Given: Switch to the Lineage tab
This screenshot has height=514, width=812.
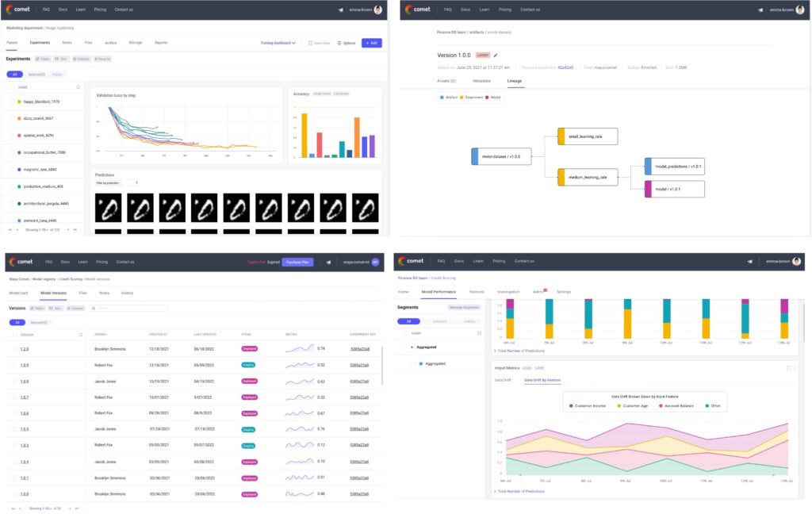Looking at the screenshot, I should pos(515,81).
